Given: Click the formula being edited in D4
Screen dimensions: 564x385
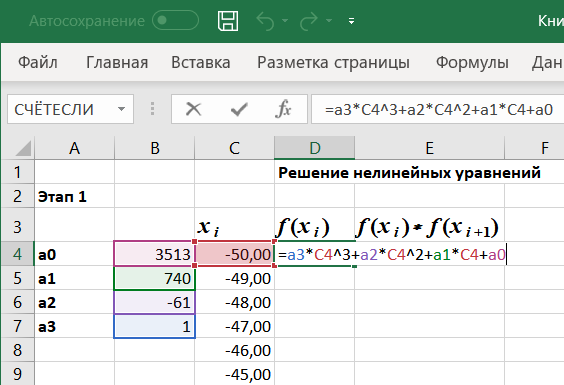Looking at the screenshot, I should coord(392,255).
